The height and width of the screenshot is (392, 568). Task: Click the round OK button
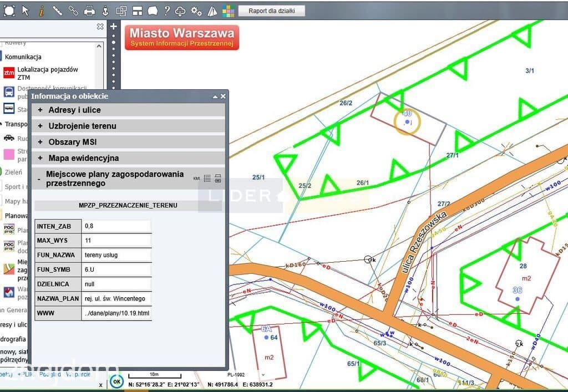click(116, 381)
